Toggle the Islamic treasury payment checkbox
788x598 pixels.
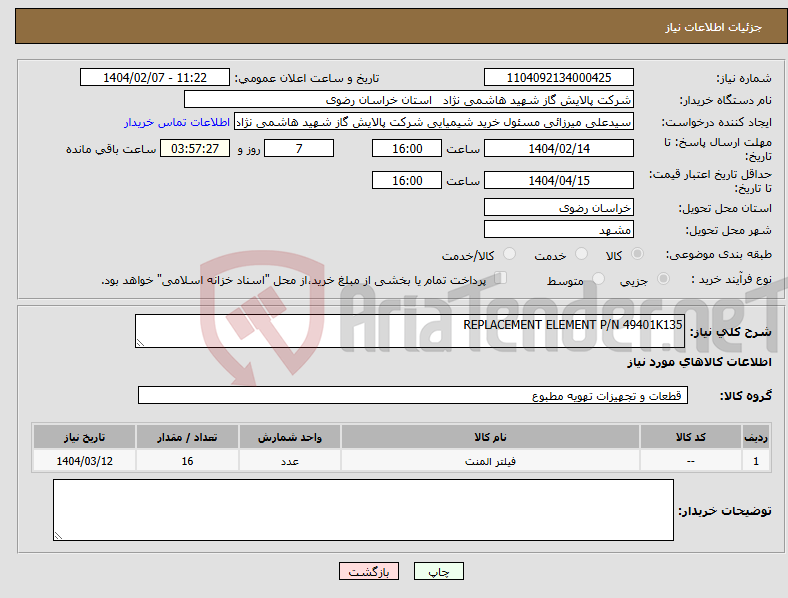coord(501,277)
